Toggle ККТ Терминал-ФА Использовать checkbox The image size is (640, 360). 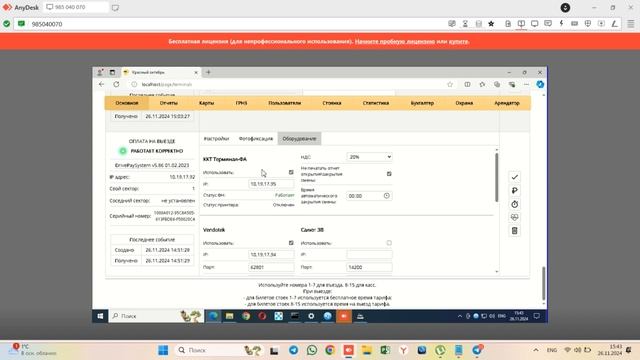(291, 172)
